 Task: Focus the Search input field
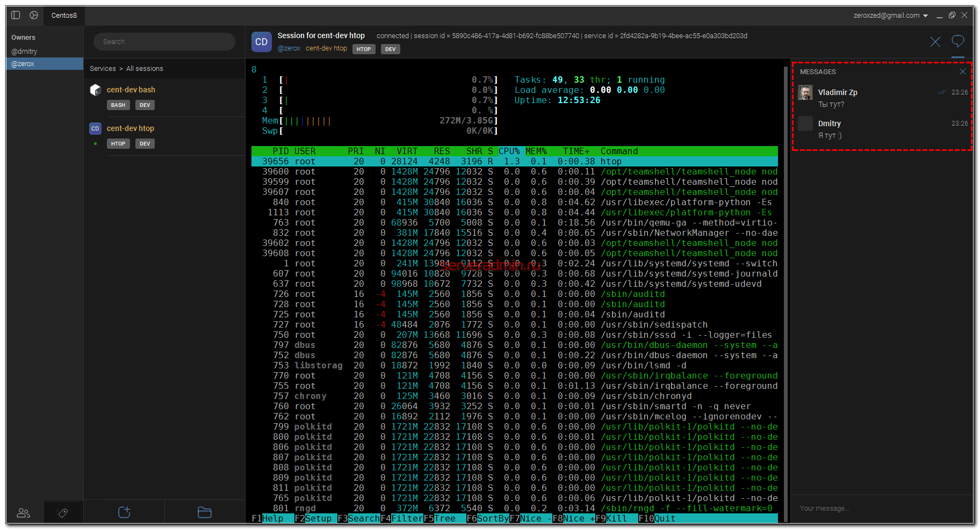[x=164, y=42]
